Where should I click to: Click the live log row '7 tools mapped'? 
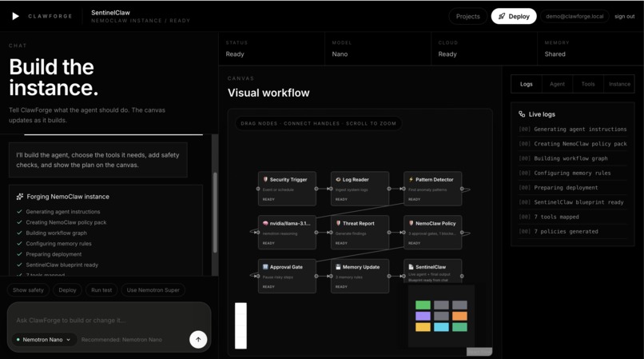click(573, 217)
